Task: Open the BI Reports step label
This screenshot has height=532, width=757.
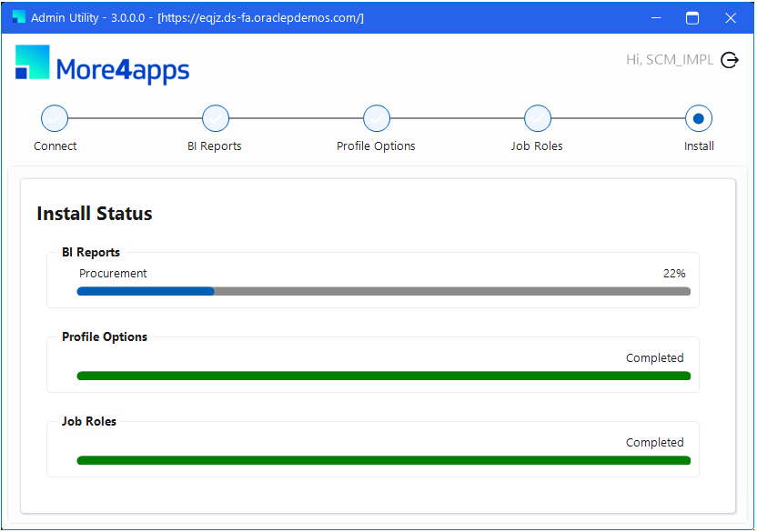Action: (215, 146)
